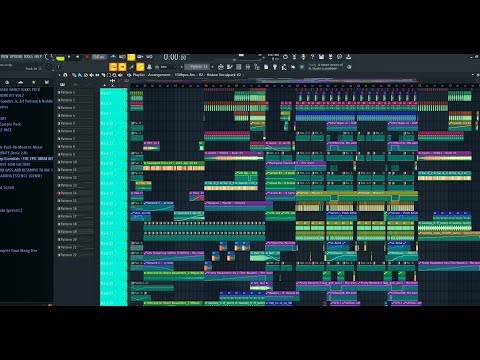The image size is (480, 360).
Task: Select the playlist Slice tool
Action: tap(103, 75)
